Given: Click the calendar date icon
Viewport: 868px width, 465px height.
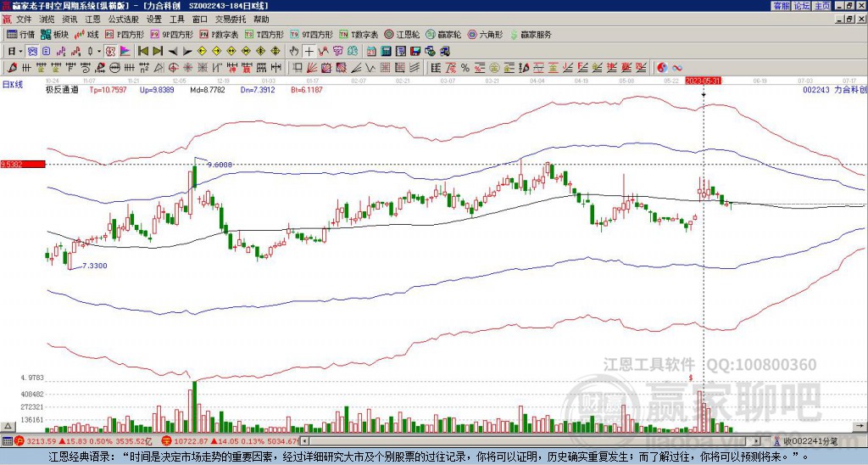Looking at the screenshot, I should tap(371, 51).
